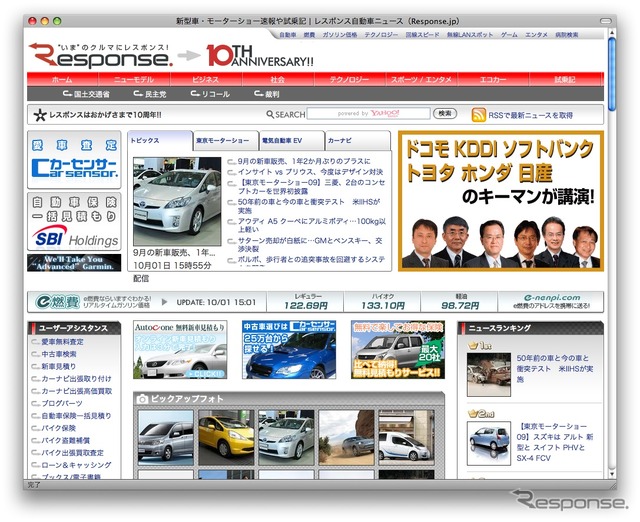Open ranking link 50年前の車と今の車と衝突テスト

tap(555, 369)
